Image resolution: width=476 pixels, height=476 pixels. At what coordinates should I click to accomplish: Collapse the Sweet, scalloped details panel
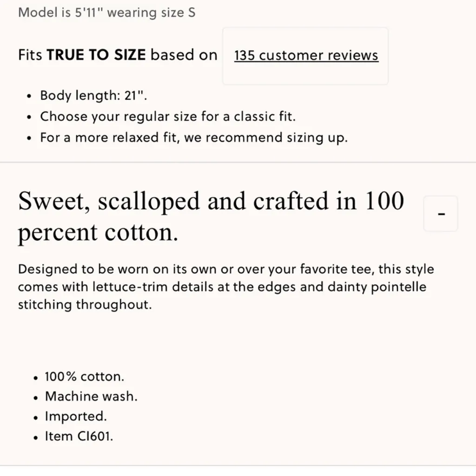point(440,213)
